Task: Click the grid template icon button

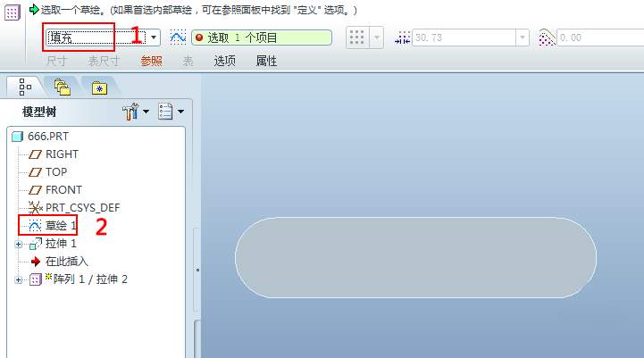Action: point(357,37)
